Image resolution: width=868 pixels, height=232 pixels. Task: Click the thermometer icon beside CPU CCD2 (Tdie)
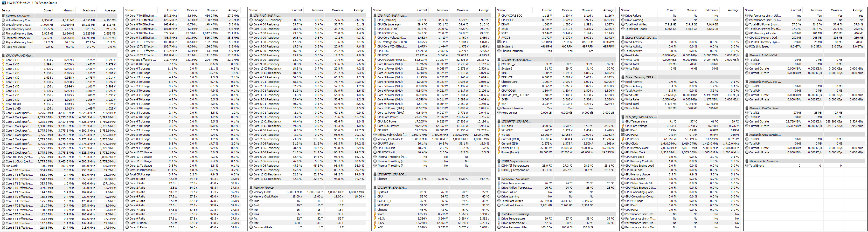(x=375, y=33)
